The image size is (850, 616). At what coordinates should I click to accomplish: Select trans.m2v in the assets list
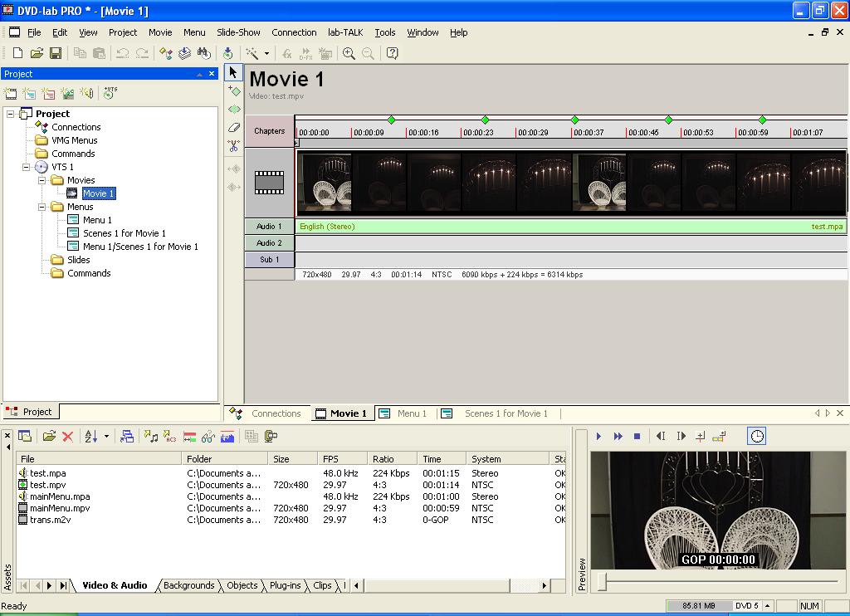pos(50,520)
